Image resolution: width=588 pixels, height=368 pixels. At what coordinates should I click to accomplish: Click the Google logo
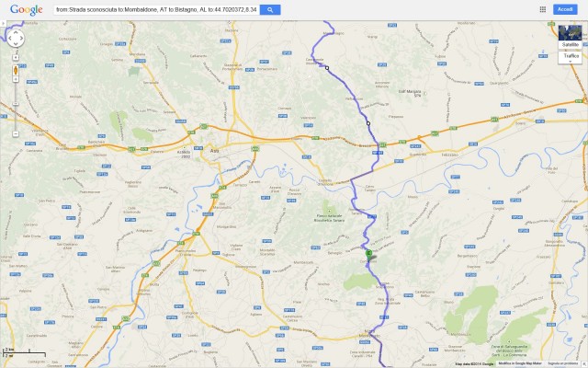(x=27, y=10)
